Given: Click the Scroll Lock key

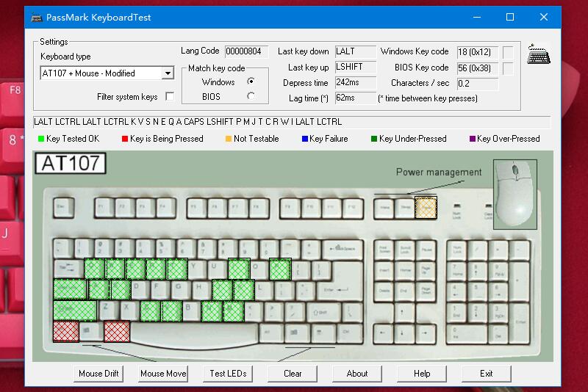Looking at the screenshot, I should point(405,250).
